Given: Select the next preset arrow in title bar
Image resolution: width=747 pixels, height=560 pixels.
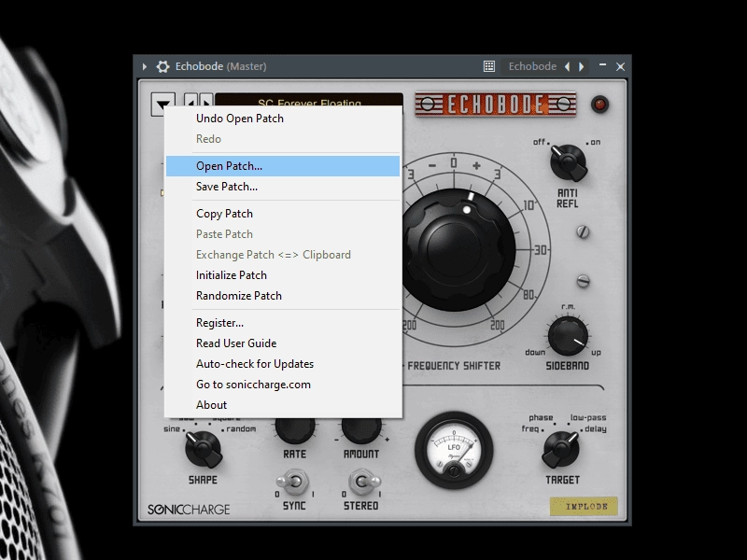Looking at the screenshot, I should coord(581,66).
